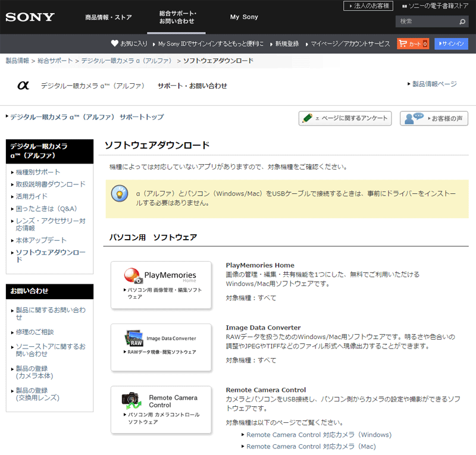Open the 商品情報・ストア menu
The height and width of the screenshot is (455, 476).
pos(108,17)
